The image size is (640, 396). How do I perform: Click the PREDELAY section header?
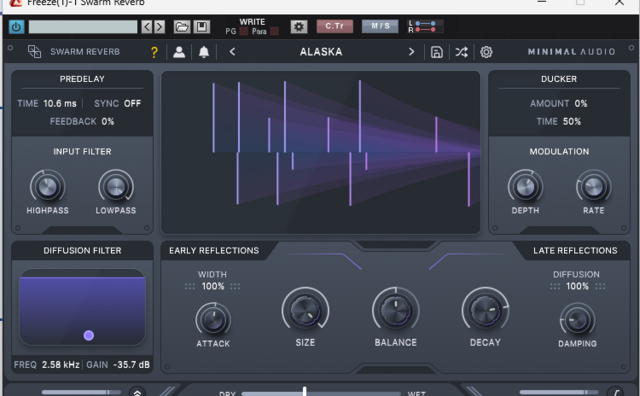click(x=82, y=79)
